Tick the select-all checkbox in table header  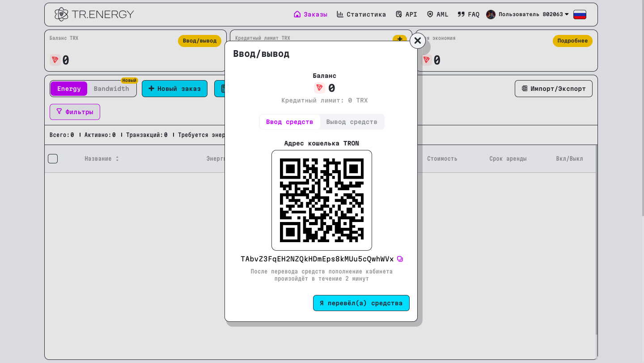coord(53,158)
